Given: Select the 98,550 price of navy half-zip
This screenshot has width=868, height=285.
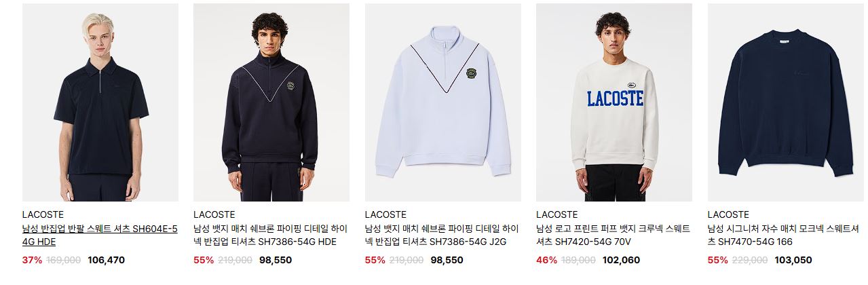Looking at the screenshot, I should (275, 260).
